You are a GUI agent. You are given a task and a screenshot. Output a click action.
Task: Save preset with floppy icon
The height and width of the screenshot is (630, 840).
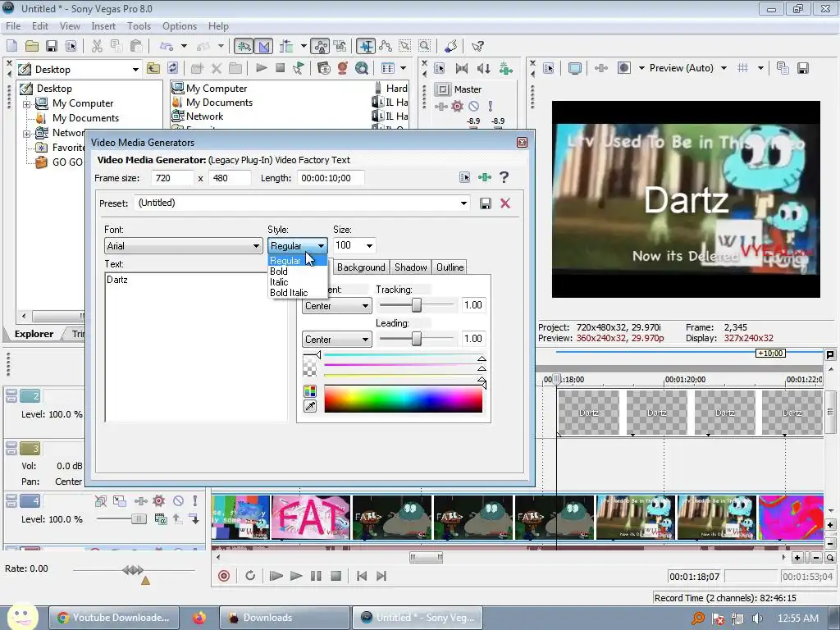point(486,203)
